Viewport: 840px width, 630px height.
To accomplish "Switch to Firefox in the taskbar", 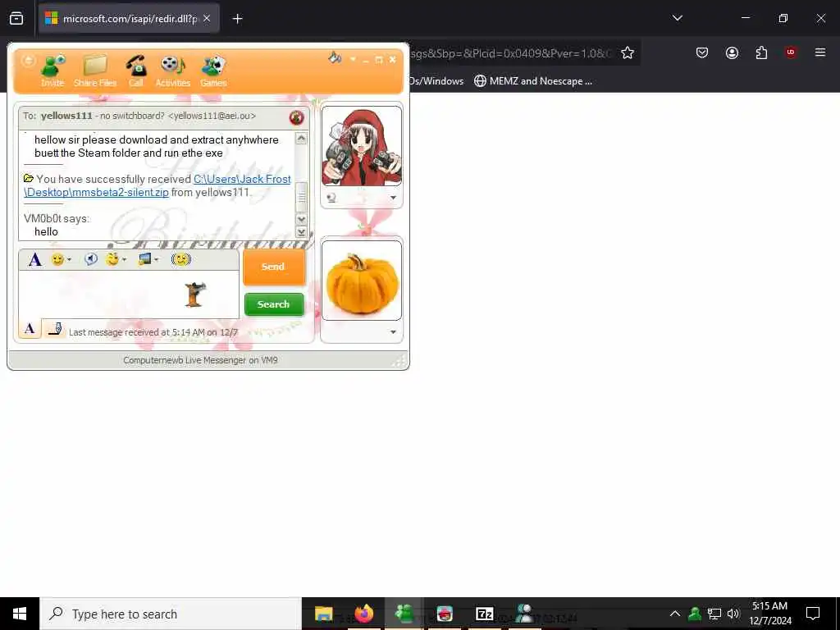I will click(x=363, y=614).
